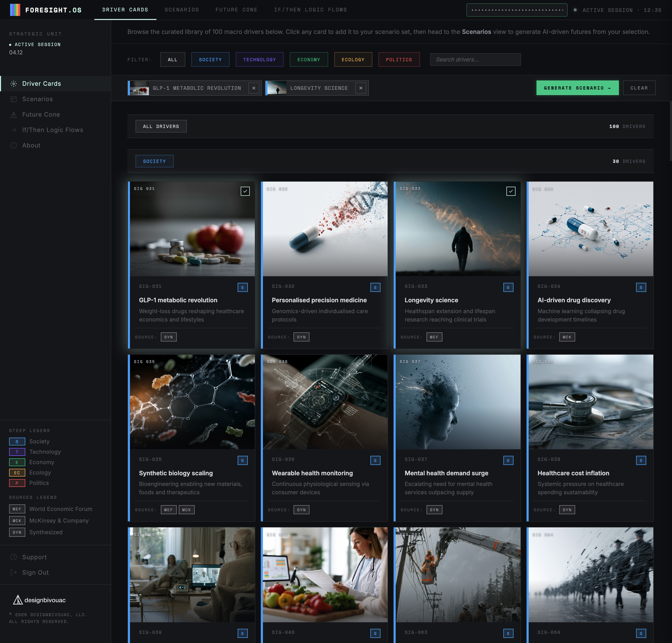Image resolution: width=672 pixels, height=643 pixels.
Task: Click the S badge on SIG-039 card
Action: pos(242,633)
